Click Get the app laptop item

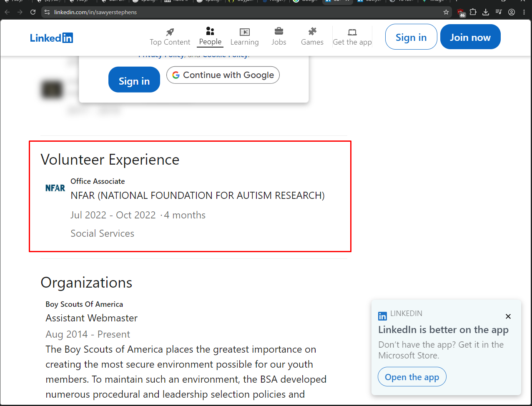pyautogui.click(x=352, y=37)
